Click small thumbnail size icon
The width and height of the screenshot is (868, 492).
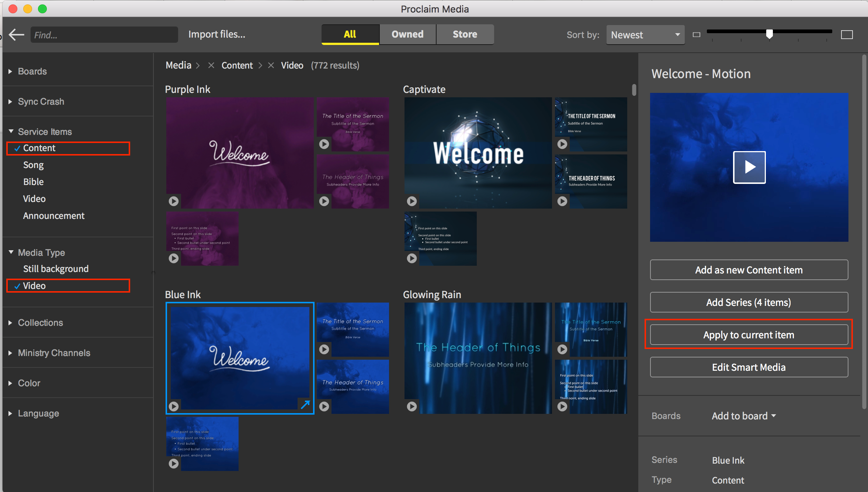click(696, 35)
